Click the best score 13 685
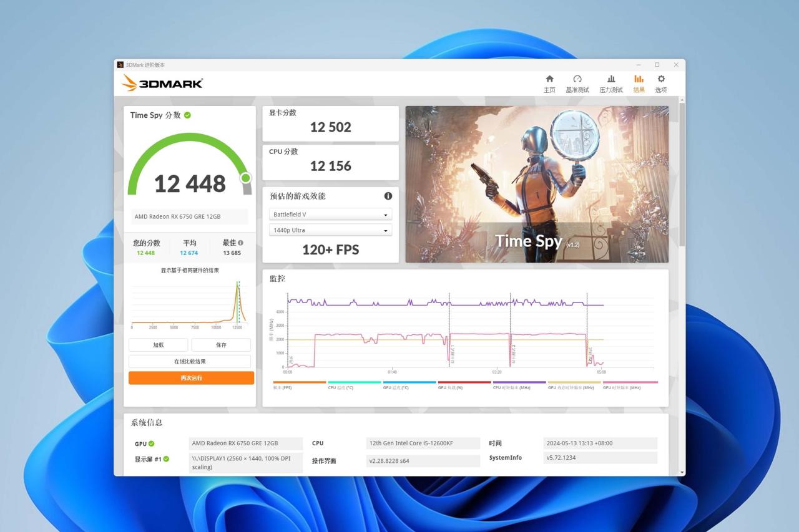Screen dimensions: 799x532 tap(232, 253)
